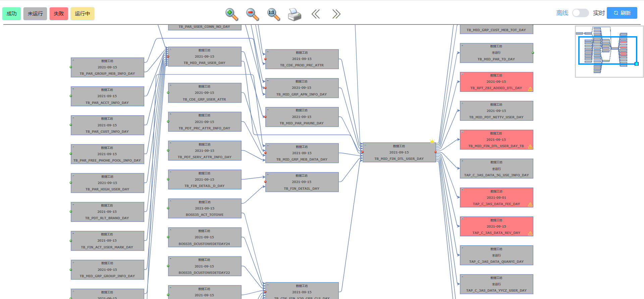Click the blue 刷新 refresh button
This screenshot has width=644, height=299.
(622, 13)
